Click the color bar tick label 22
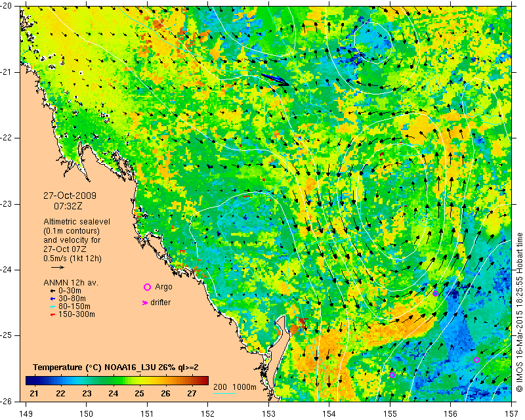Screen dimensions: 525x420 (60, 393)
